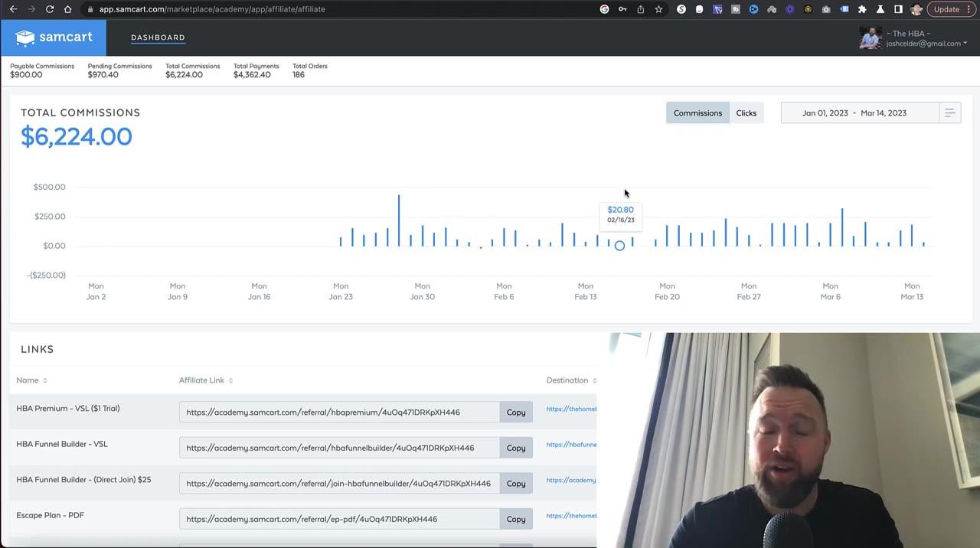Click the large $6,224.00 total amount
Viewport: 980px width, 548px height.
pyautogui.click(x=77, y=136)
